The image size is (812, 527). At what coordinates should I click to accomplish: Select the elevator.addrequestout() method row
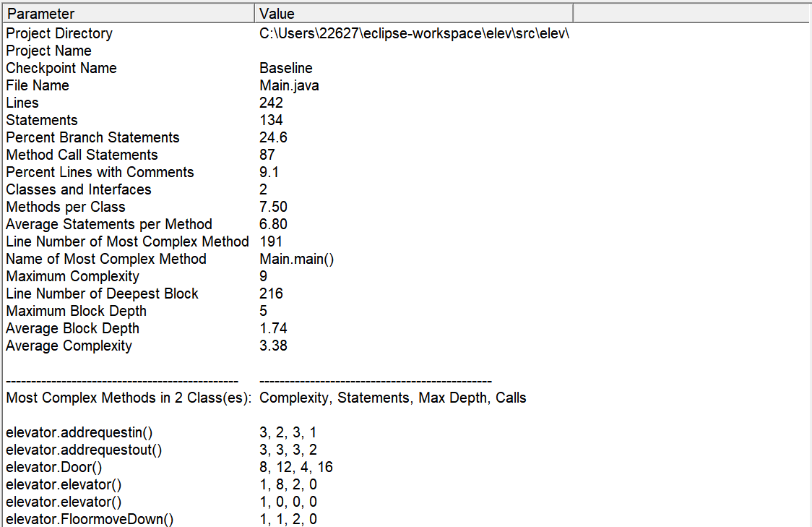(84, 450)
